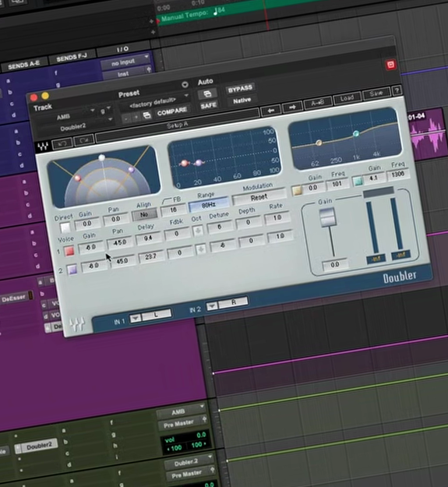
Task: Open the IN 1 channel dropdown
Action: (136, 319)
